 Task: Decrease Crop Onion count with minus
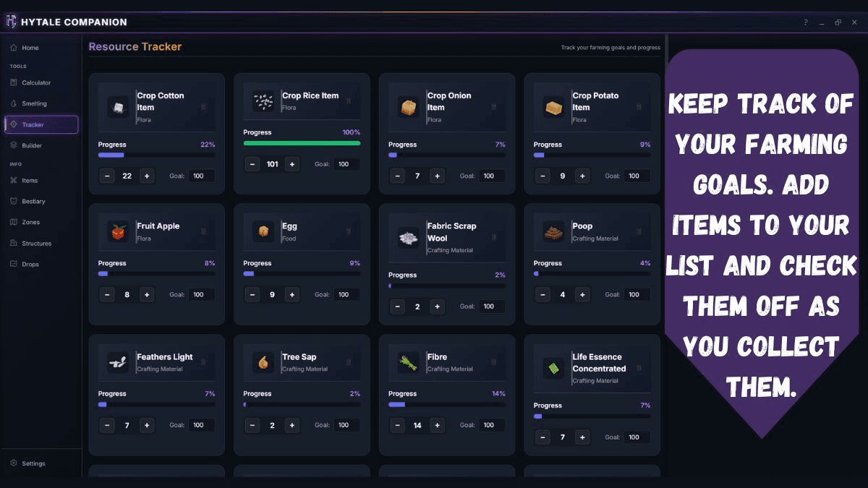tap(397, 176)
